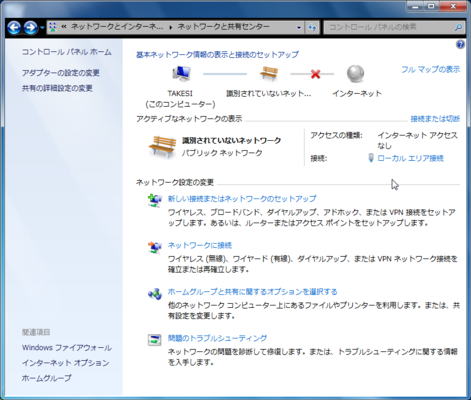Click the bench network icon in map
This screenshot has height=400, width=471.
click(269, 73)
